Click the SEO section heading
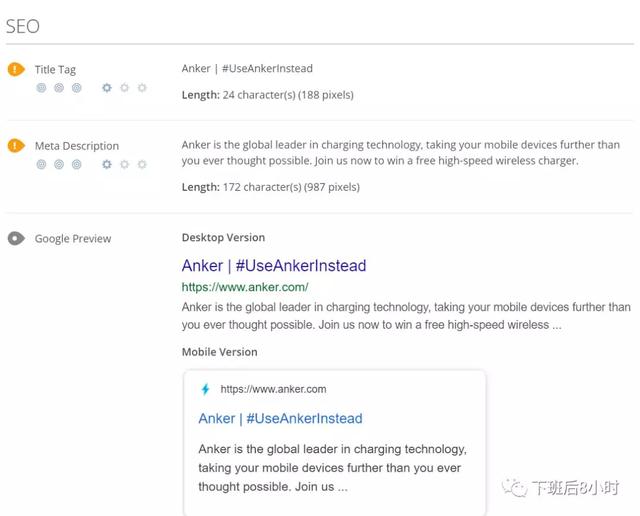Image resolution: width=640 pixels, height=516 pixels. pos(22,27)
